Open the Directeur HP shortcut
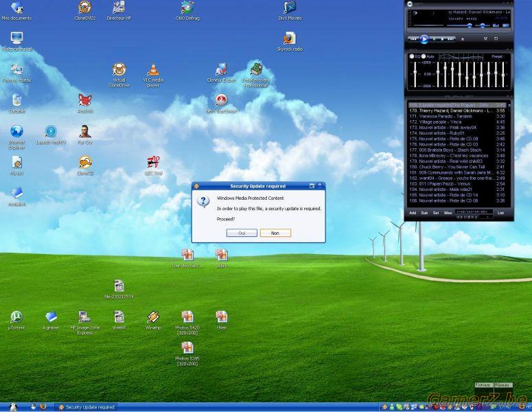 119,10
